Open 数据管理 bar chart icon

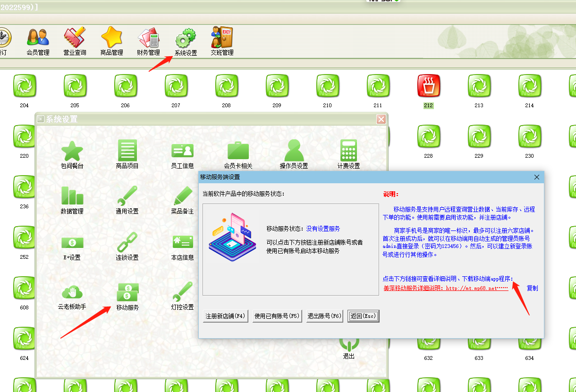pyautogui.click(x=72, y=196)
